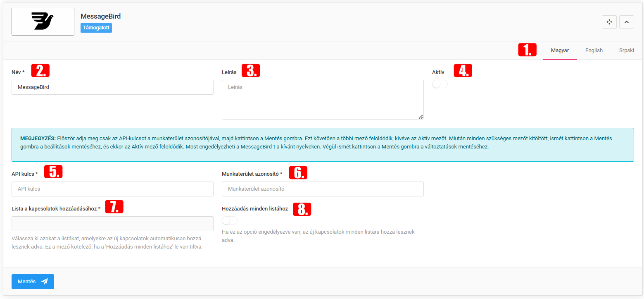Focus the Munkaterület azonosító field

(x=322, y=189)
